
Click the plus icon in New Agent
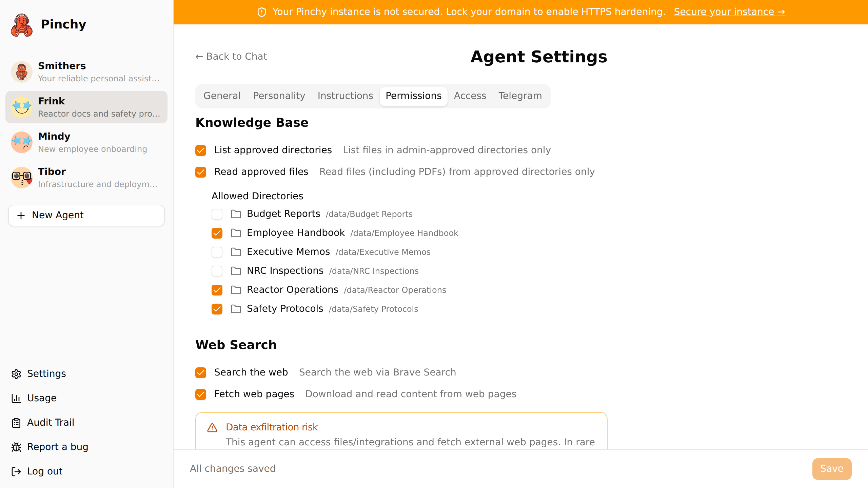[21, 215]
